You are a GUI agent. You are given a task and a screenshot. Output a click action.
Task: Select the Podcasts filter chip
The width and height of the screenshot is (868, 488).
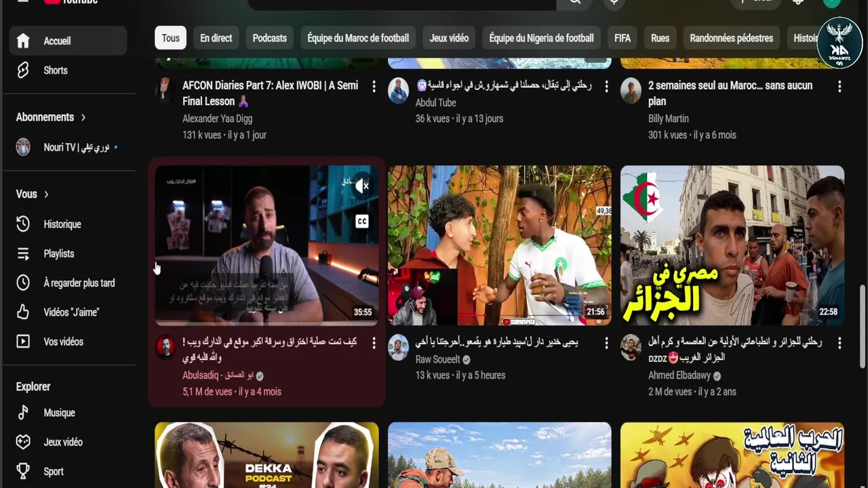(270, 38)
